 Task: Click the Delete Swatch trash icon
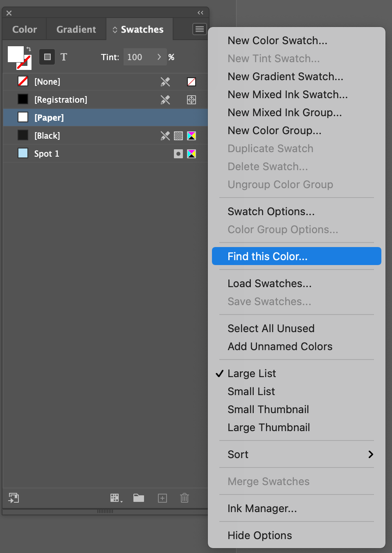click(185, 498)
